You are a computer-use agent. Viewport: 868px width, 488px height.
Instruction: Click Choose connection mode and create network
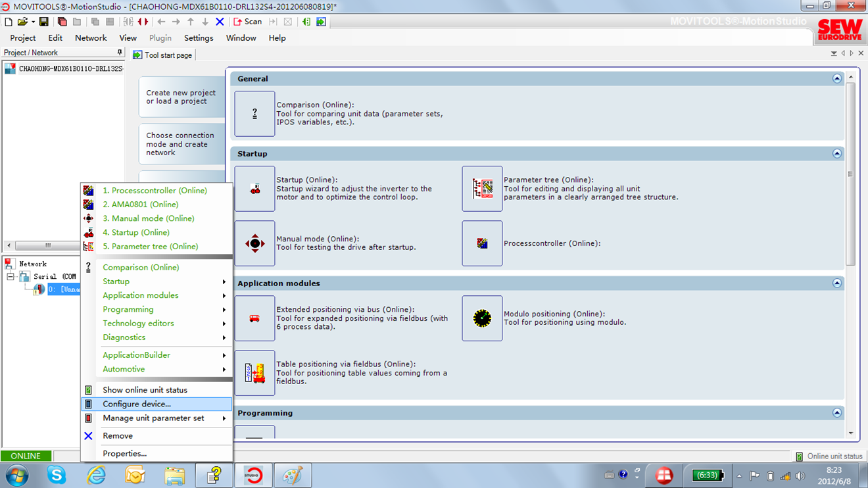click(180, 144)
